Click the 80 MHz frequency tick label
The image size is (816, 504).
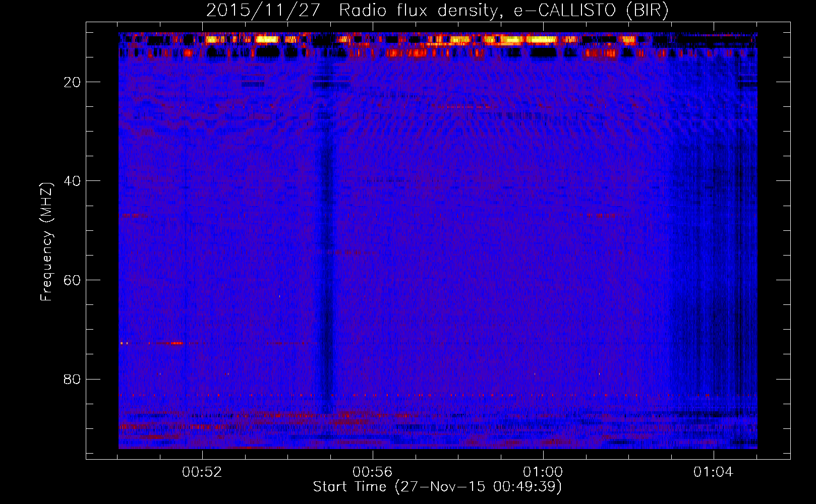(73, 379)
